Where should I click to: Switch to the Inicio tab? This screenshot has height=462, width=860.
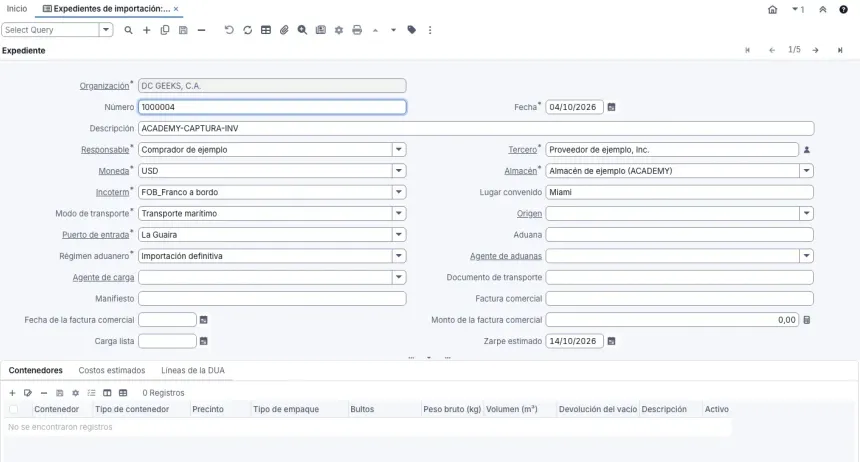coord(17,9)
